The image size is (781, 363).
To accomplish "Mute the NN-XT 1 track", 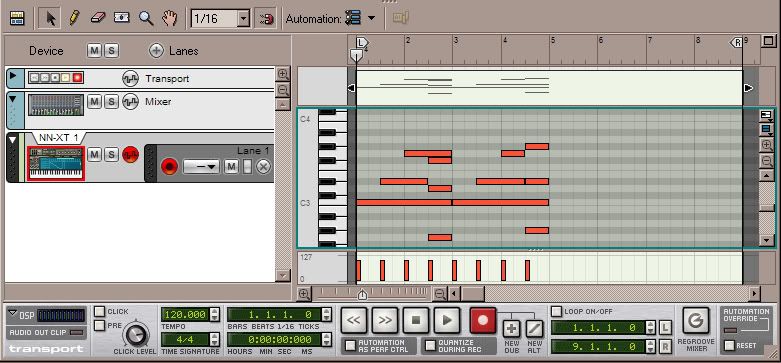I will [94, 154].
